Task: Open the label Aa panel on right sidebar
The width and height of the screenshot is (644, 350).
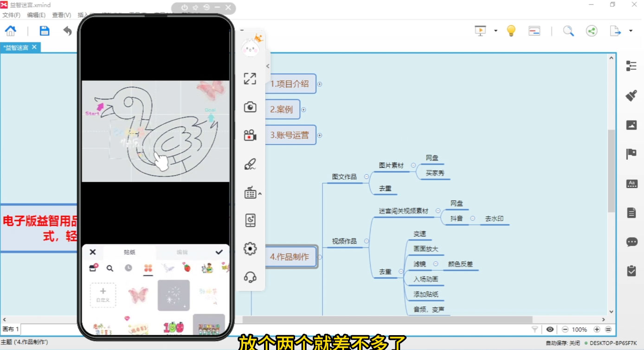Action: pos(631,183)
